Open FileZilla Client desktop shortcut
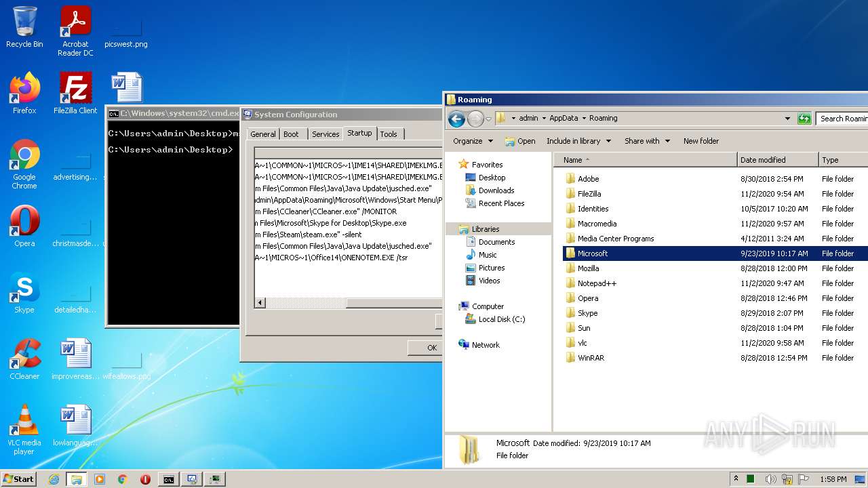Viewport: 868px width, 488px height. (75, 94)
